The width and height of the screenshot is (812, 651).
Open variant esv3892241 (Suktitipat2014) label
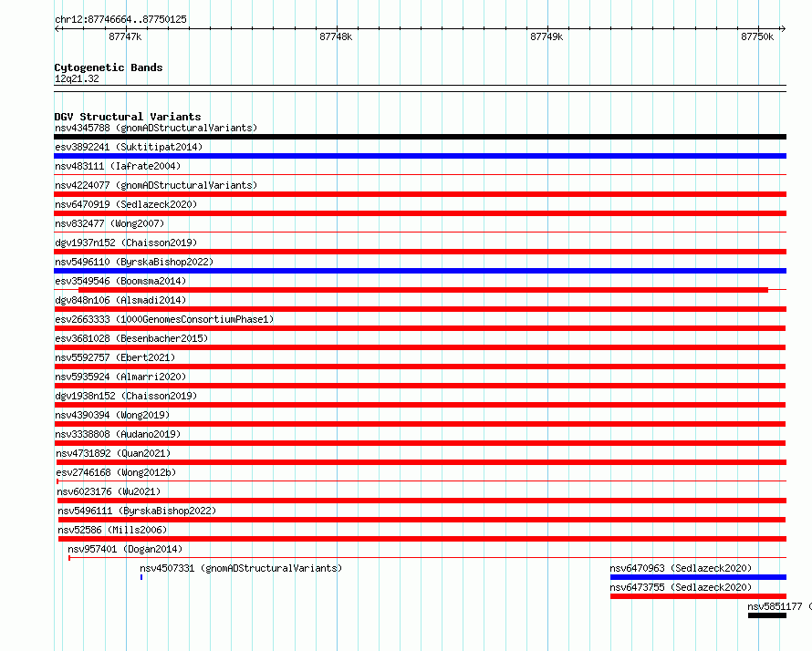tap(129, 147)
